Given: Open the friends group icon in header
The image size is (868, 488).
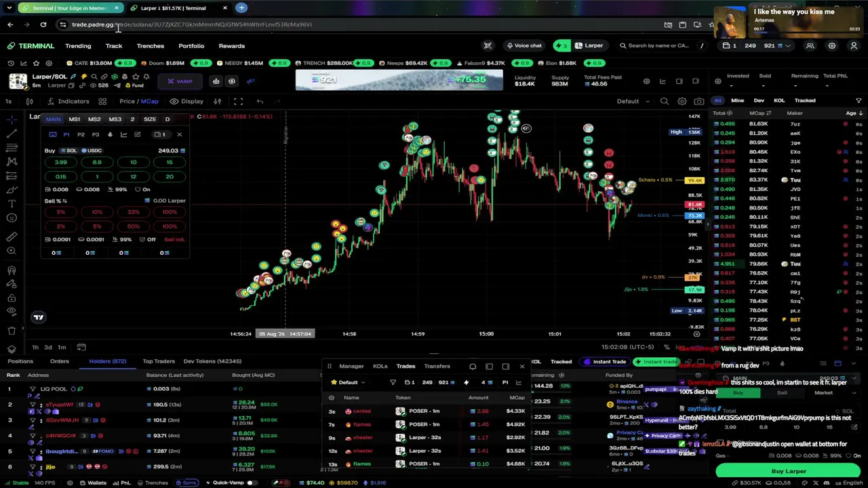Looking at the screenshot, I should click(810, 45).
